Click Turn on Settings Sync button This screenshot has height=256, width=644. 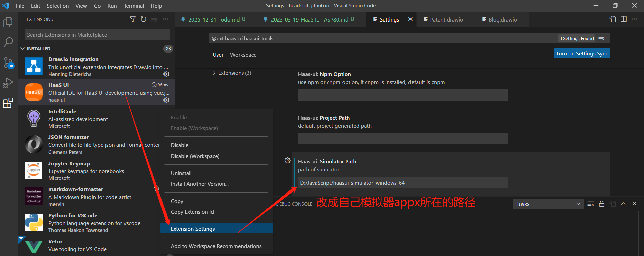pyautogui.click(x=582, y=53)
